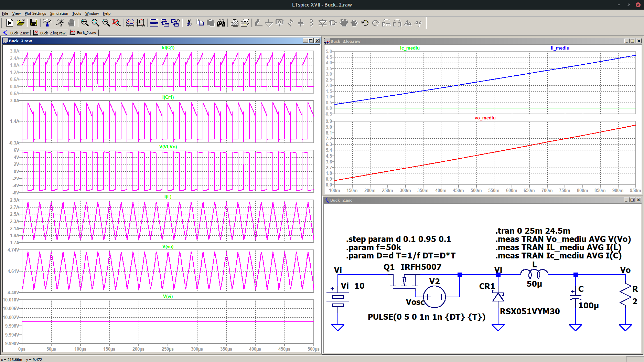This screenshot has width=644, height=362.
Task: Save the file with the floppy disk icon
Action: [34, 23]
